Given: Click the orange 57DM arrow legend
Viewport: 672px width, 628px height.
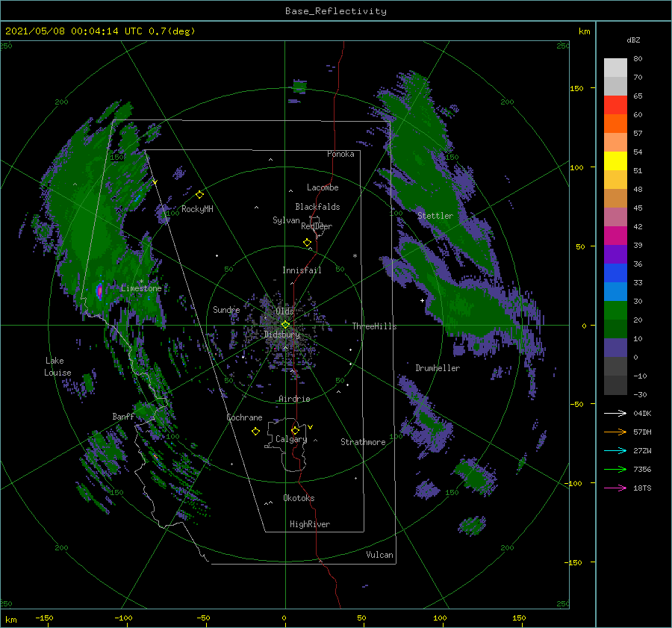Looking at the screenshot, I should (615, 432).
